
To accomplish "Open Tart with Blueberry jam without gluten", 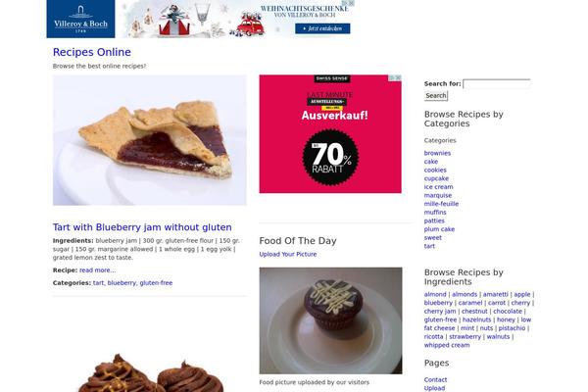I will [142, 227].
